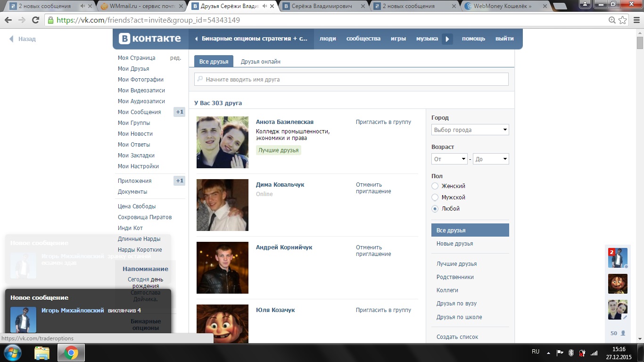Open Документы in left menu
This screenshot has height=362, width=644.
[132, 192]
